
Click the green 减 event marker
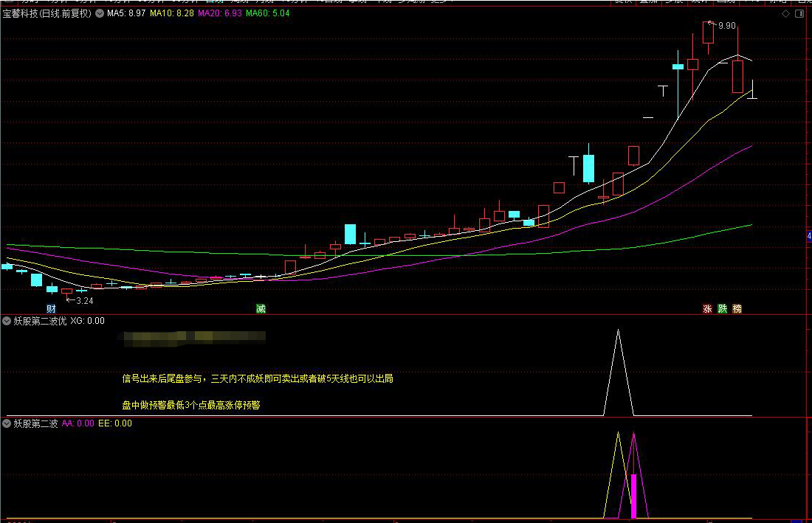(261, 308)
